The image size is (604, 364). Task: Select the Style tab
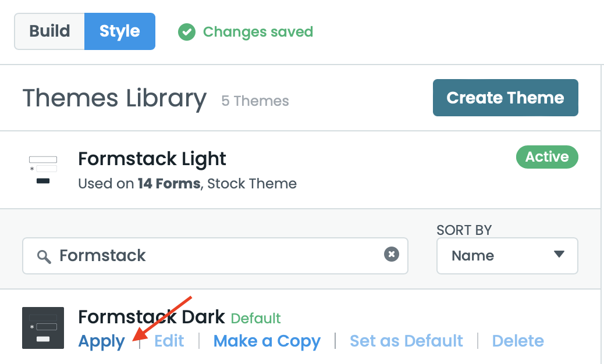click(120, 31)
